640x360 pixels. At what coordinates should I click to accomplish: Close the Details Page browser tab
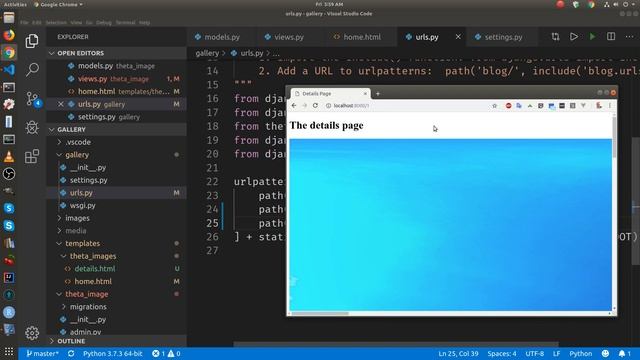(x=365, y=94)
